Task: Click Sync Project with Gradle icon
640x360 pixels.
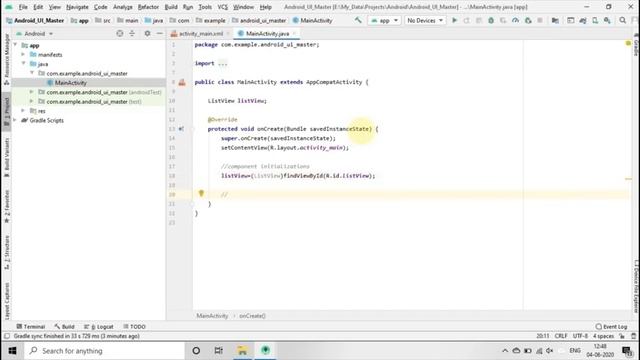Action: (x=583, y=20)
